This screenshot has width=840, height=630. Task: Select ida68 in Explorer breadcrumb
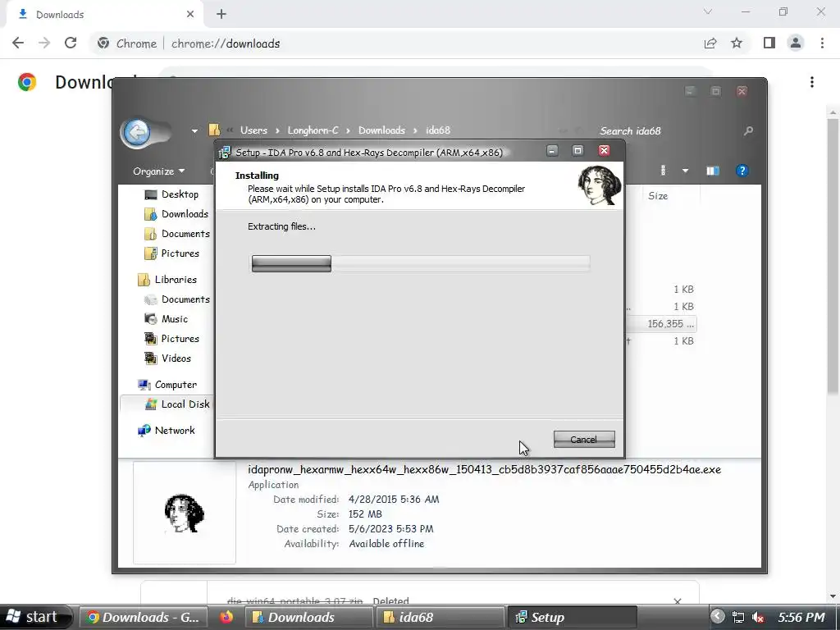pos(438,130)
